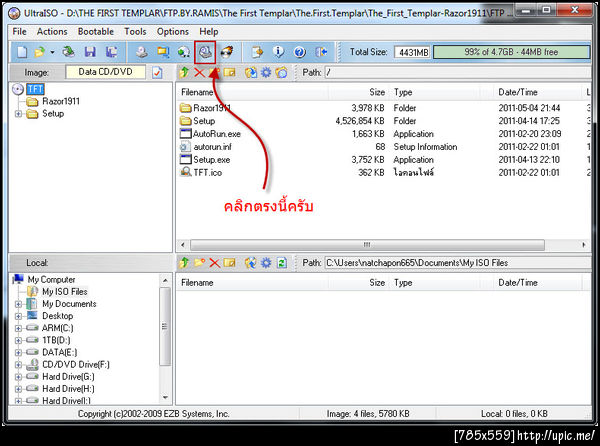
Task: Click the boot information icon beside Data CD/DVD
Action: point(157,72)
